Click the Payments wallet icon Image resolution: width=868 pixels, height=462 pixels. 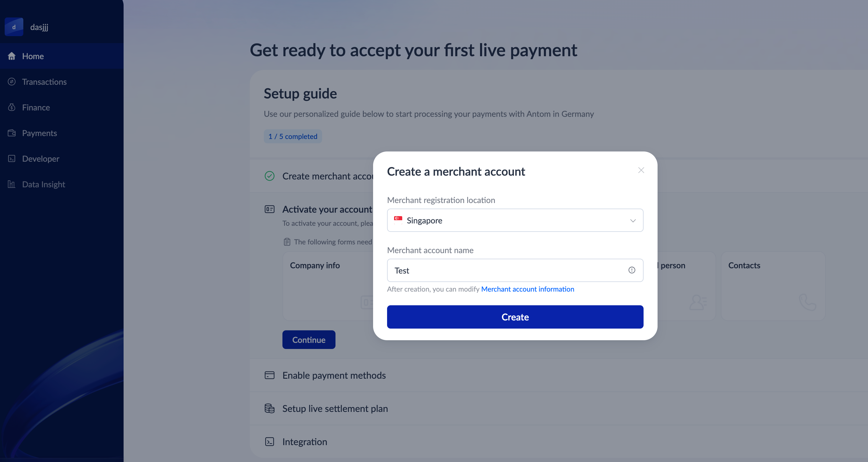[x=12, y=133]
